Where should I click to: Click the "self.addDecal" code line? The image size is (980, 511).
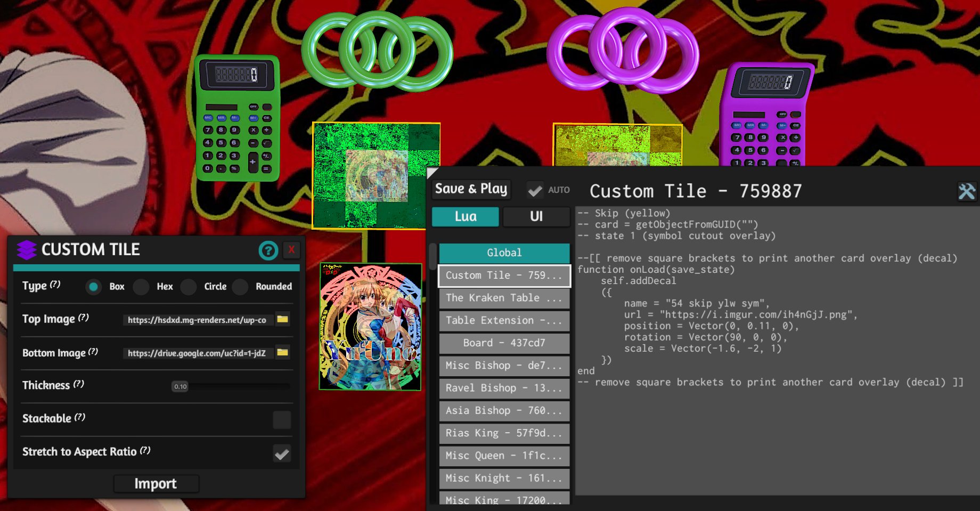pyautogui.click(x=639, y=281)
